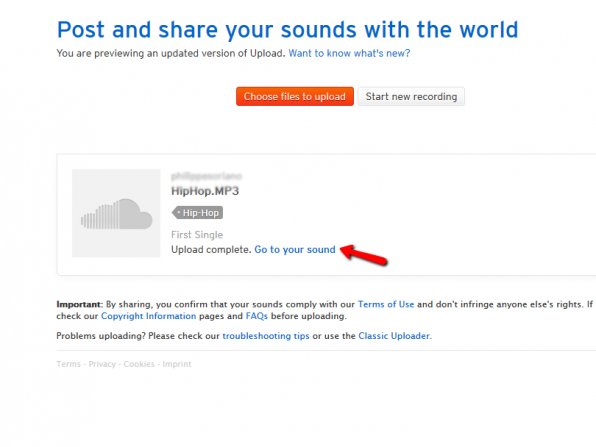Open the troubleshooting tips link
The width and height of the screenshot is (596, 447).
[x=266, y=336]
